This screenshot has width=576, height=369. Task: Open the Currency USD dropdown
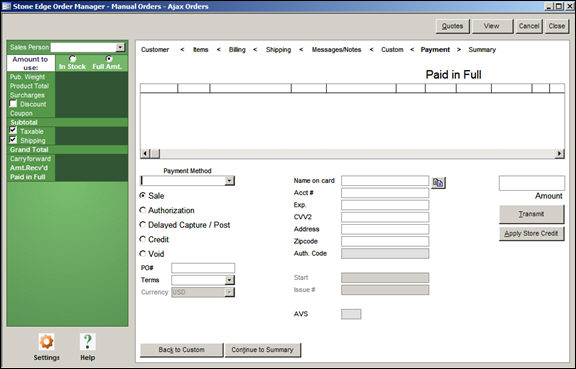tap(230, 292)
